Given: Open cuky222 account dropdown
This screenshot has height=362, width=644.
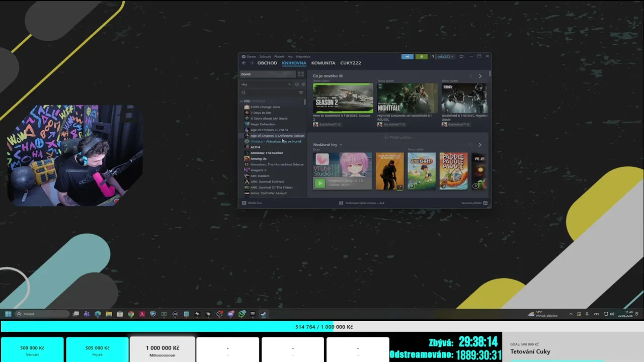Looking at the screenshot, I should (x=445, y=57).
